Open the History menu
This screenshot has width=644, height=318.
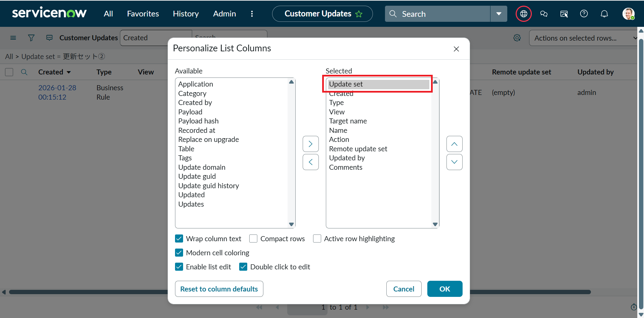186,14
